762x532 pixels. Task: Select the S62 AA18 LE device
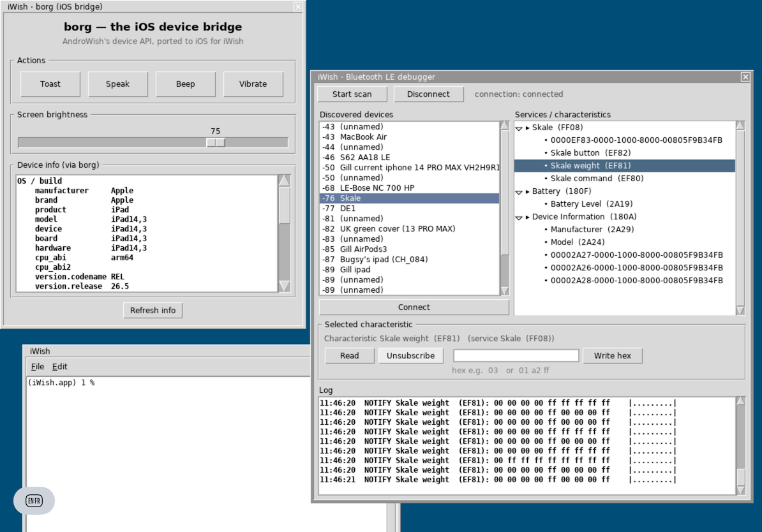(x=409, y=158)
